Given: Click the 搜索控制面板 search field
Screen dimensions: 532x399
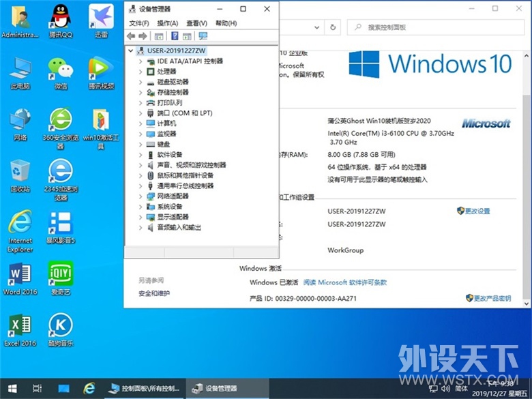Looking at the screenshot, I should click(x=436, y=27).
